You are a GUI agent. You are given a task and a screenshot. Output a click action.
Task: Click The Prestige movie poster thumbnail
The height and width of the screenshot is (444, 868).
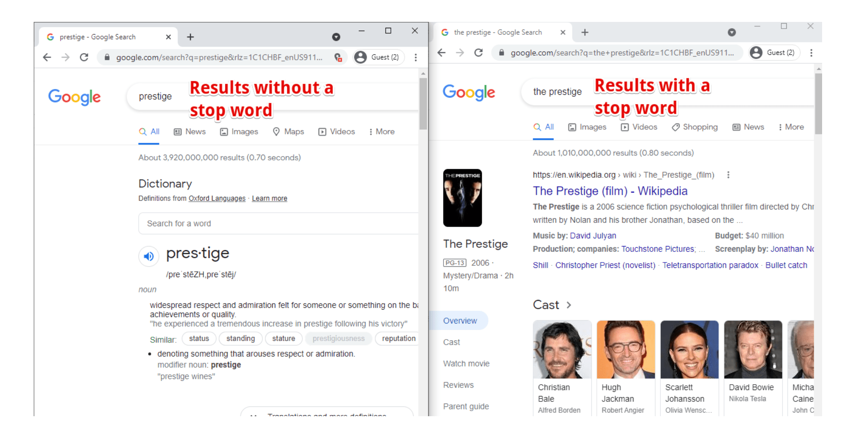[462, 198]
